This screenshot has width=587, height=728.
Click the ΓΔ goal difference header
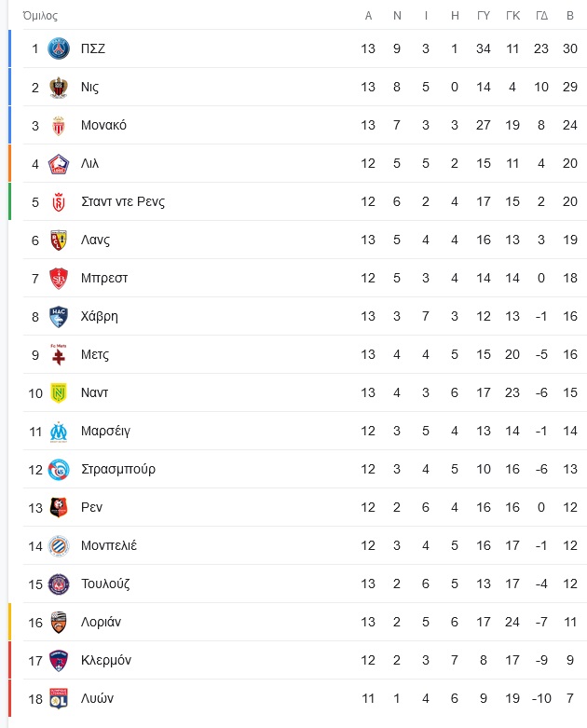[x=541, y=16]
